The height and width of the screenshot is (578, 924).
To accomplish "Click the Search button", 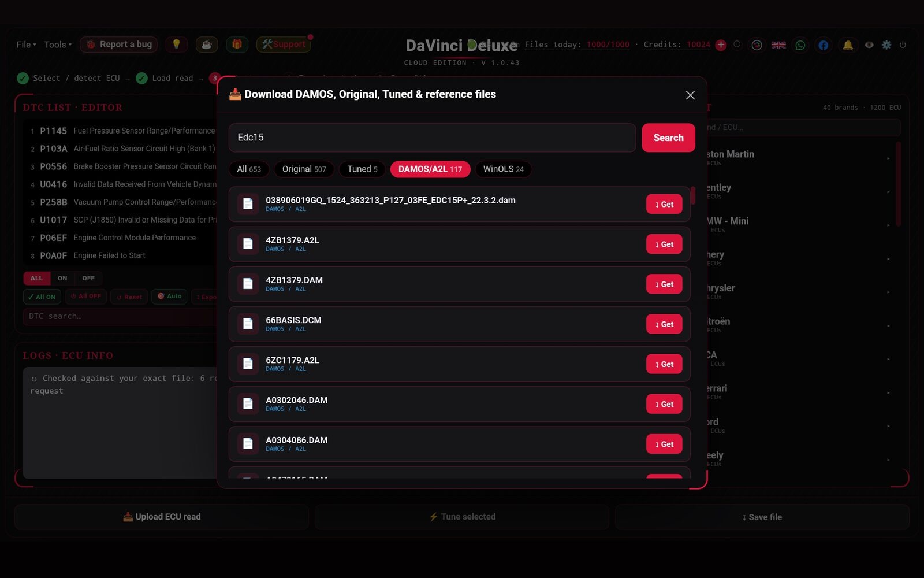I will click(668, 138).
